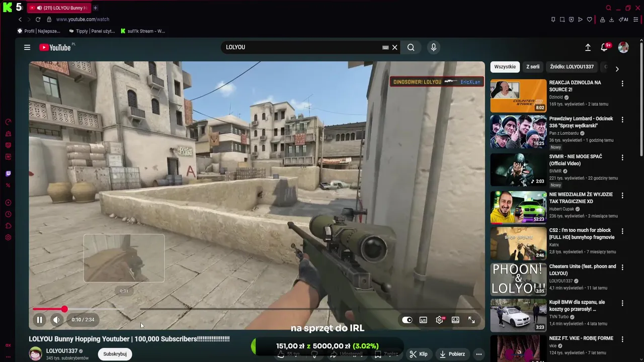Open options for Cheaters Unite video
The height and width of the screenshot is (362, 644).
point(622,267)
